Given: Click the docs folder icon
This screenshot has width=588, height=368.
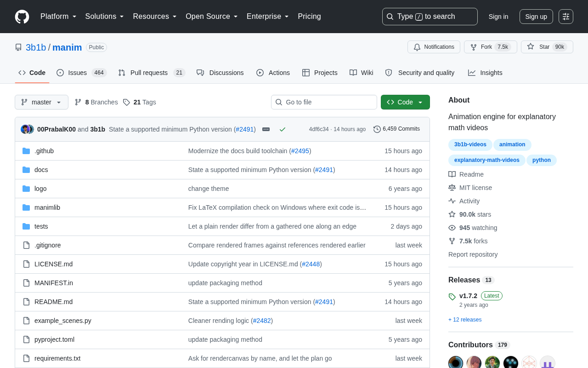Looking at the screenshot, I should (x=26, y=170).
